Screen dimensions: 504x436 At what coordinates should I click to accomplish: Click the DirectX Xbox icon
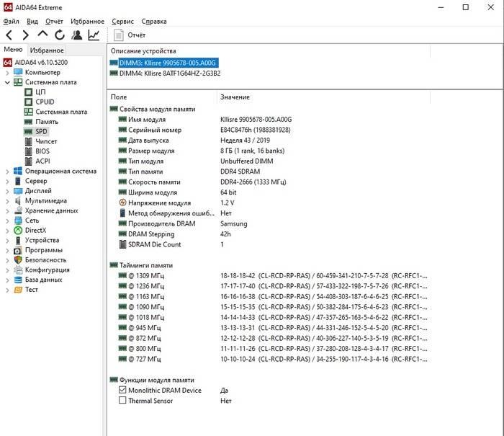coord(18,231)
